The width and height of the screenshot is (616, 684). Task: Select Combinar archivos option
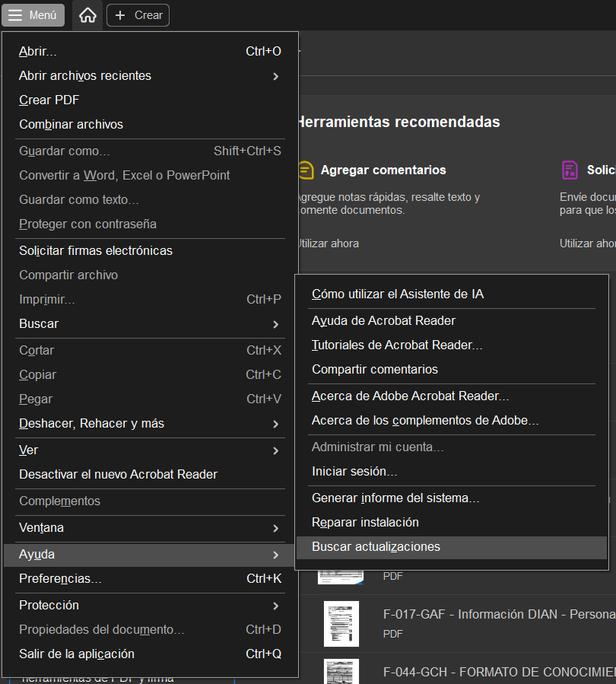point(150,125)
